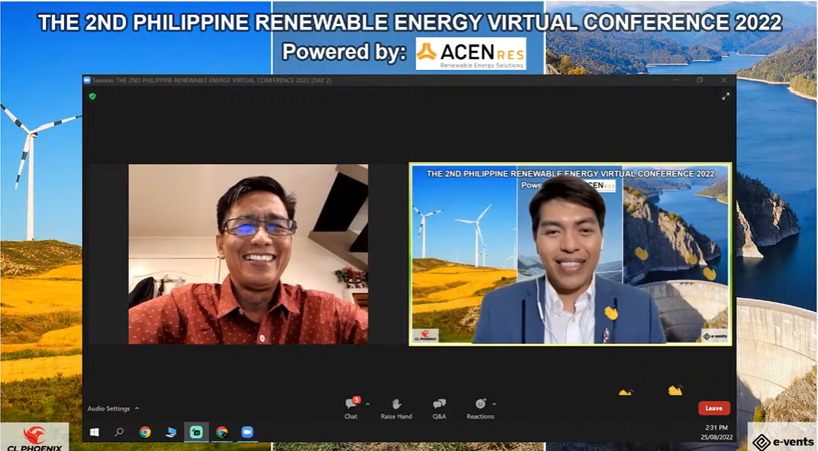Screen dimensions: 818x451
Task: Open the Reactions smiley menu
Action: (x=480, y=404)
